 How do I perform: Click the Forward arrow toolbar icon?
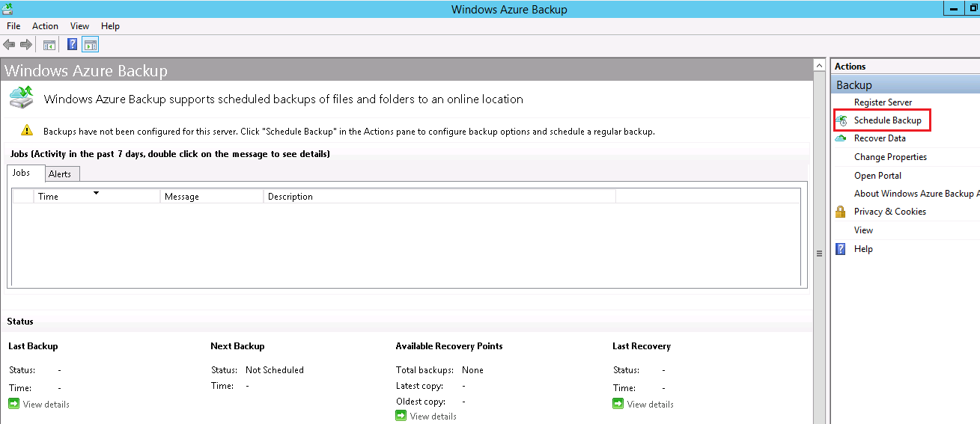point(25,45)
